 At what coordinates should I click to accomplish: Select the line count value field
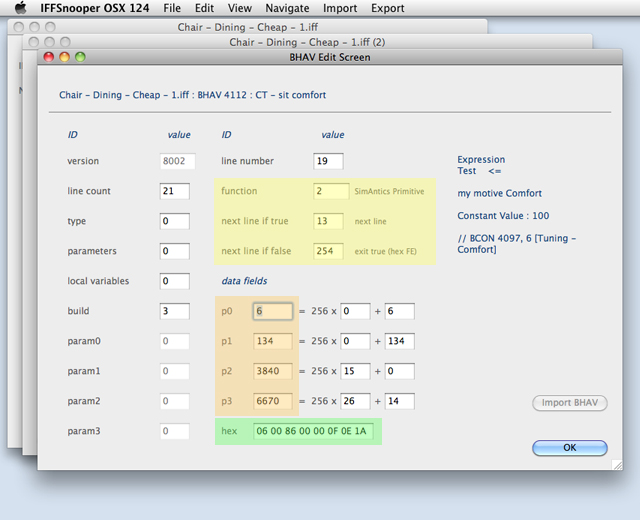(x=174, y=191)
